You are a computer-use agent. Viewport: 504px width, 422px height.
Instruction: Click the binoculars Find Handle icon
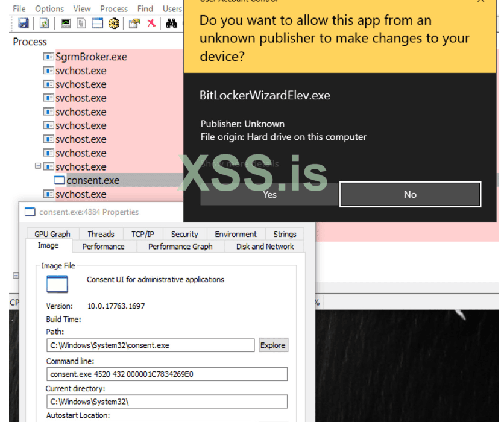(x=171, y=23)
